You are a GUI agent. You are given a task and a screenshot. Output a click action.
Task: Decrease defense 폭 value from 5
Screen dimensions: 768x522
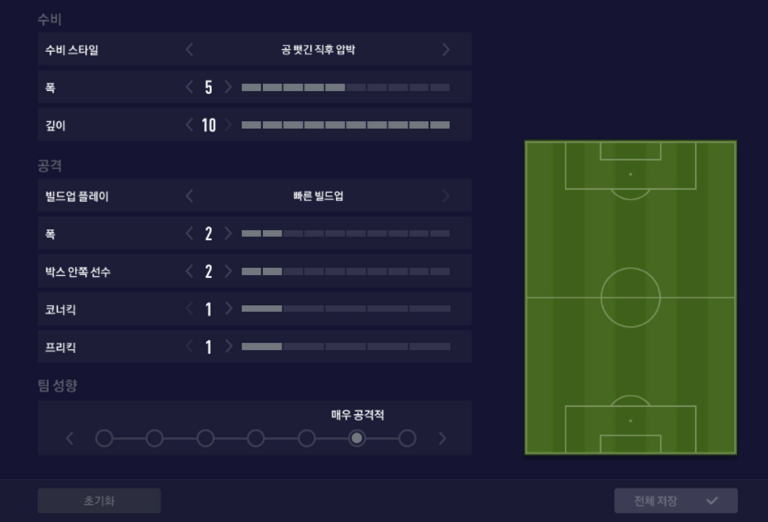[x=190, y=87]
